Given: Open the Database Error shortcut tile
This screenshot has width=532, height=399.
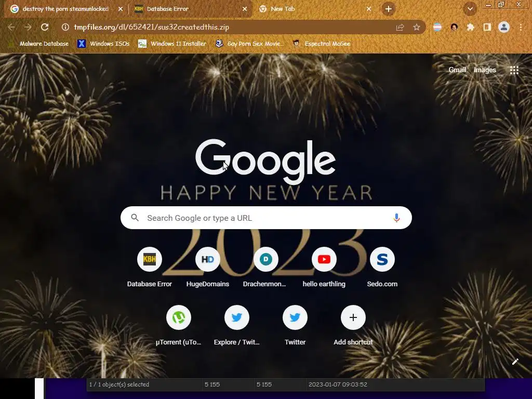Looking at the screenshot, I should click(x=149, y=268).
